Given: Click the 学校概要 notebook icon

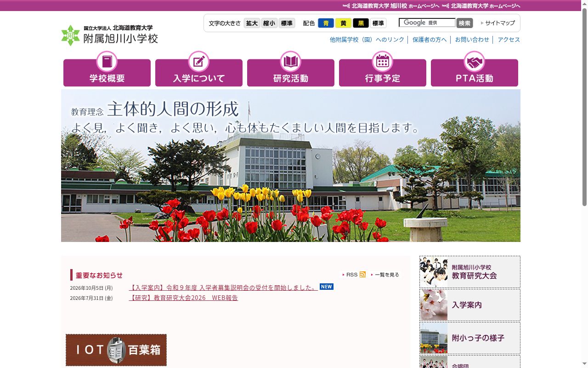Looking at the screenshot, I should coord(107,61).
